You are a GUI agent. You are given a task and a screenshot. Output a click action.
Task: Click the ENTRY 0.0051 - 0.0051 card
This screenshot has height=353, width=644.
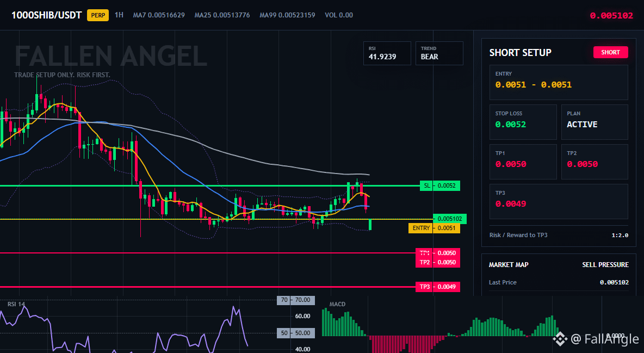(559, 82)
